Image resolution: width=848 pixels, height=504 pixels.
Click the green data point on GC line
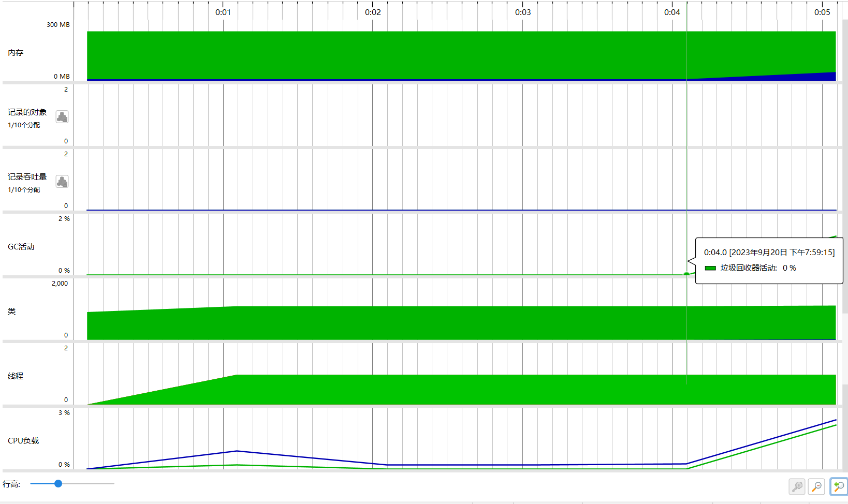686,274
